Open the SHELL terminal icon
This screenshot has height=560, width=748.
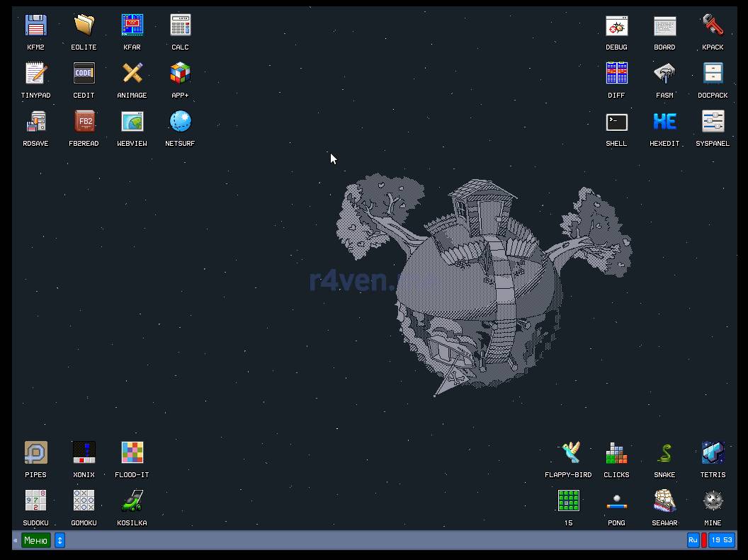point(616,122)
